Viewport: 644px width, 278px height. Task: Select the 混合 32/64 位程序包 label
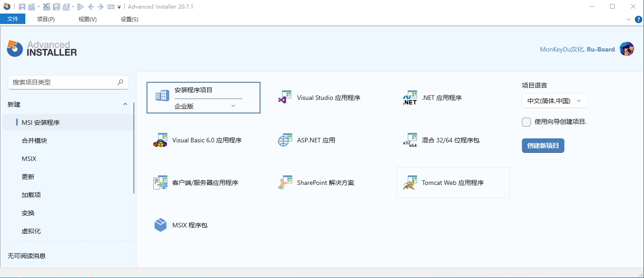click(450, 140)
